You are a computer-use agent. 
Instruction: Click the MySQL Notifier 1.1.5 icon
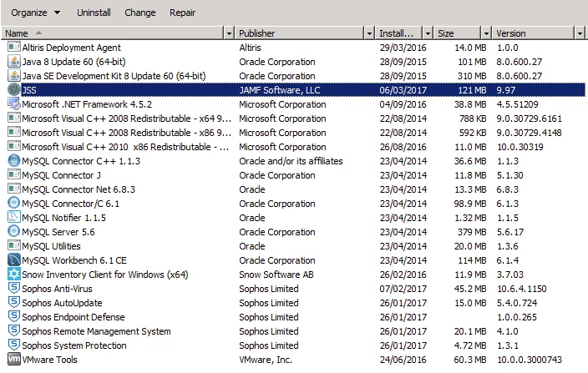coord(14,218)
